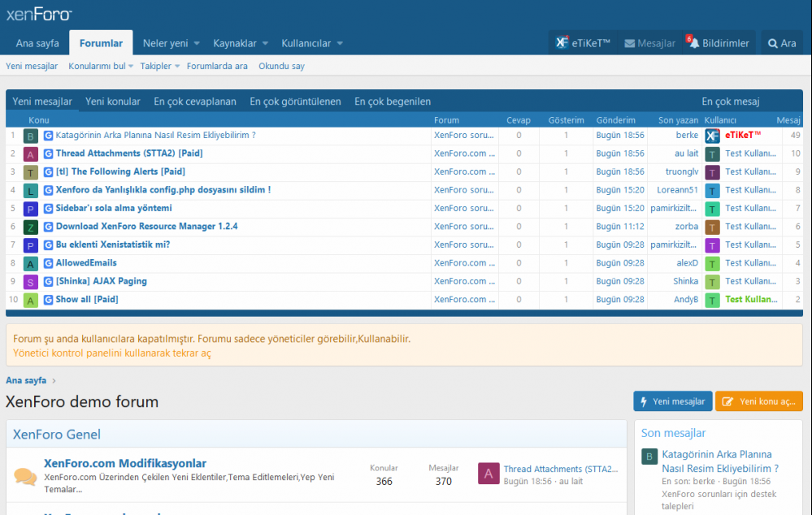Image resolution: width=812 pixels, height=515 pixels.
Task: Click prefix icon before Show all [Paid]
Action: pos(48,300)
